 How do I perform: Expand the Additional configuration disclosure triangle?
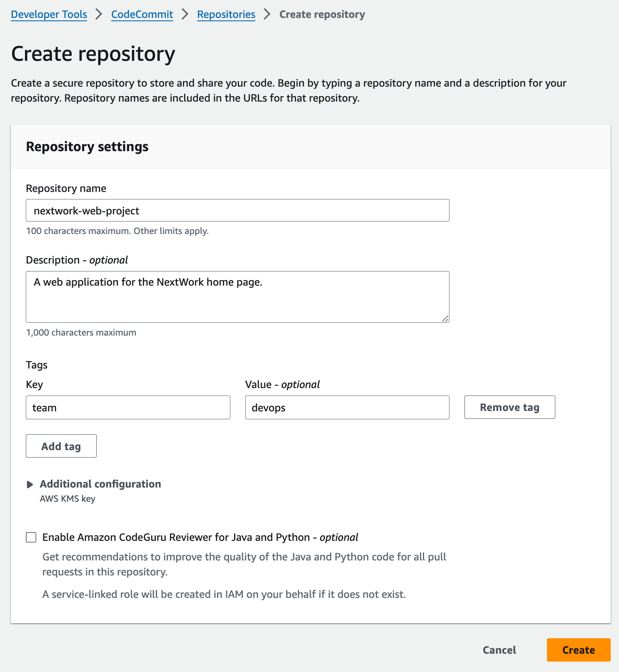30,485
